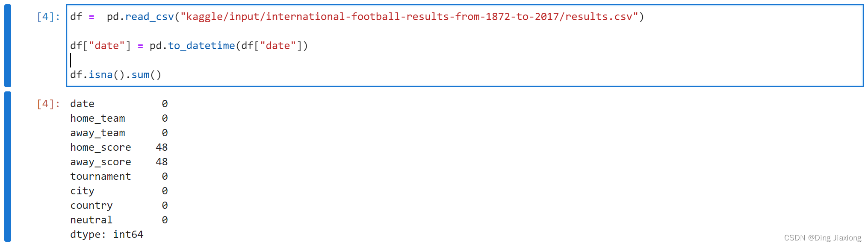Click the date row in output

(x=119, y=104)
